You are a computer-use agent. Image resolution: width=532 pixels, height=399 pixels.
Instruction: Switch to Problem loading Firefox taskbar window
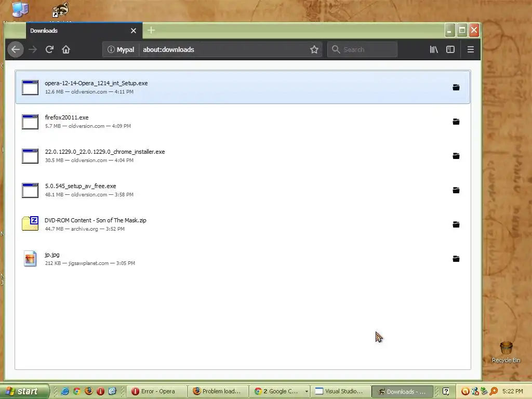pos(219,391)
